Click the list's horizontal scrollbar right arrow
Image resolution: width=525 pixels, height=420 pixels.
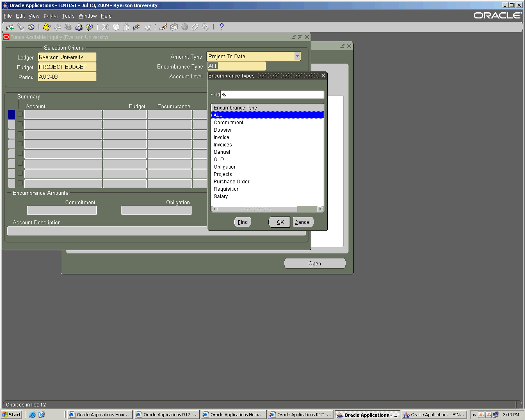tap(320, 209)
